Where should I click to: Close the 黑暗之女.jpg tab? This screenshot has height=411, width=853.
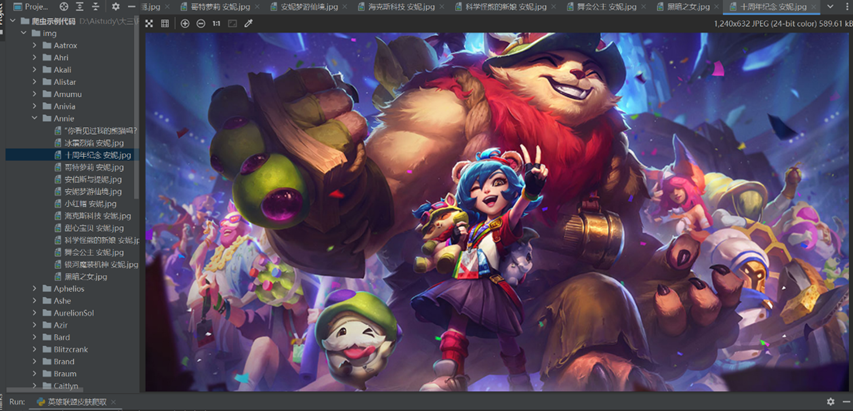(x=718, y=7)
